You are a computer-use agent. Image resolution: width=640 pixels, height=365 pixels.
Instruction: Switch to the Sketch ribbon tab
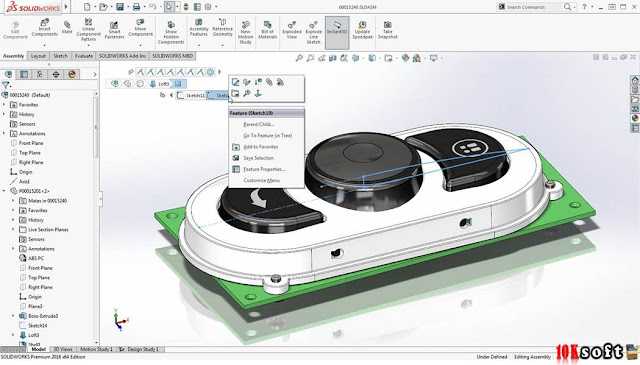tap(60, 56)
